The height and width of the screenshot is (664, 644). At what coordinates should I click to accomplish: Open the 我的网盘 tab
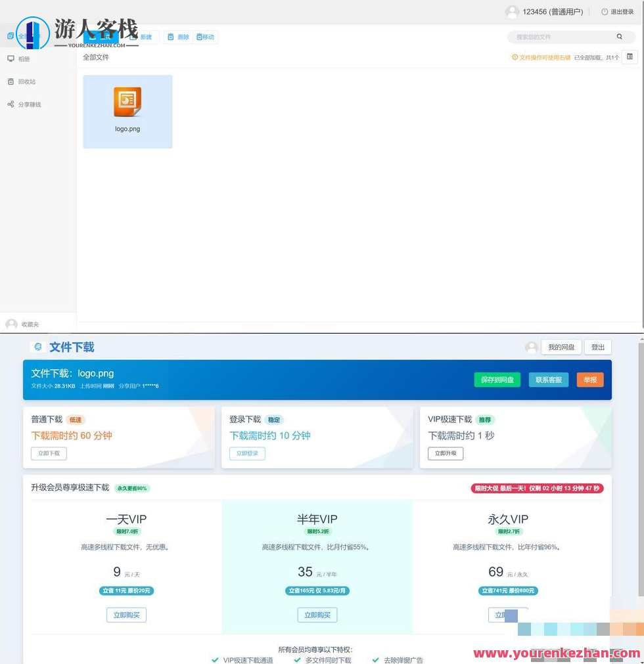point(561,347)
